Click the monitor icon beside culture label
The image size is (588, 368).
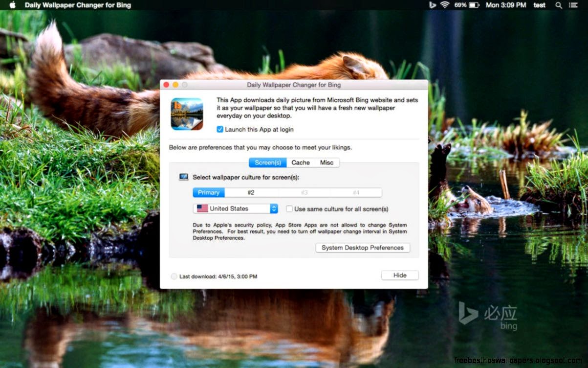point(184,177)
